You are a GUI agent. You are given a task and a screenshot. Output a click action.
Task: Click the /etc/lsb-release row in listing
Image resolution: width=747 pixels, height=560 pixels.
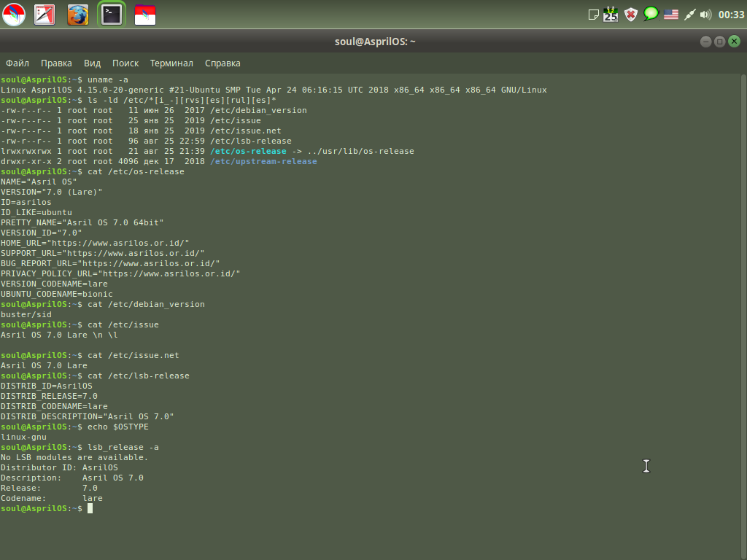point(146,141)
